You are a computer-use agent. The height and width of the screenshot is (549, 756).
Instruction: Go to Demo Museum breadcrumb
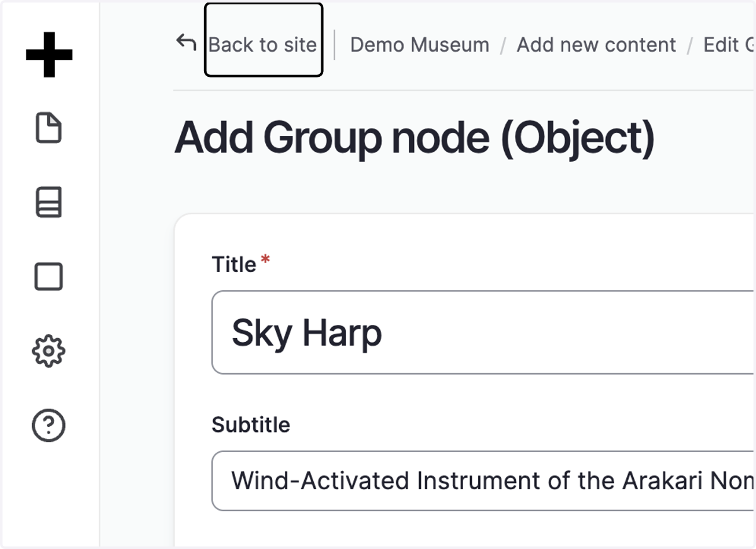click(420, 45)
